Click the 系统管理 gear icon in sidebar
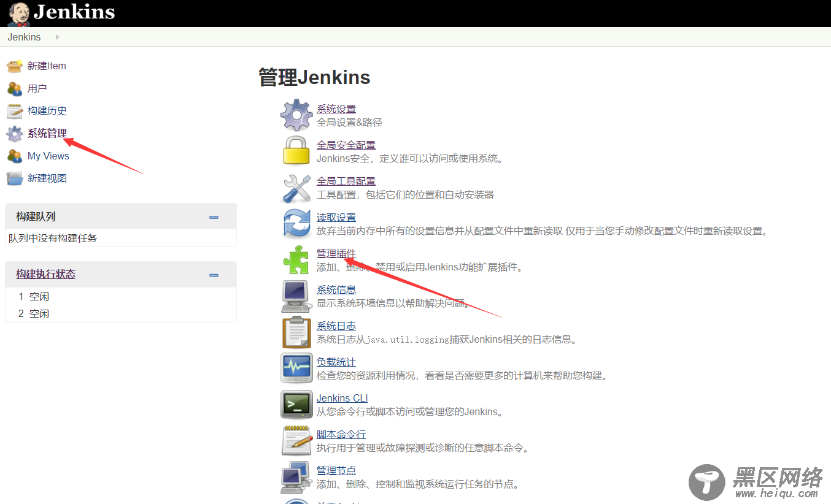This screenshot has width=831, height=504. coord(15,134)
